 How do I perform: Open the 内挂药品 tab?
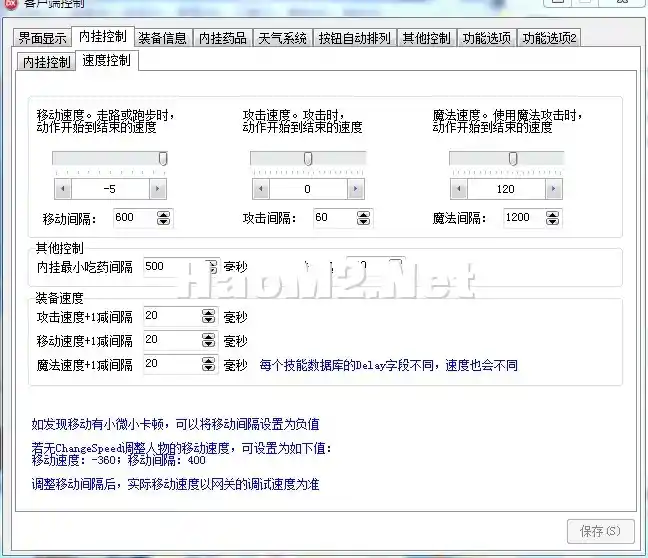(223, 38)
